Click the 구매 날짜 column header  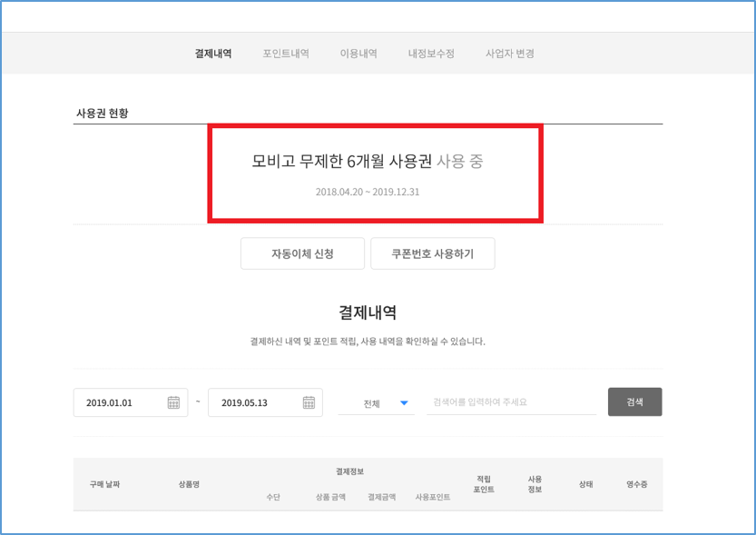point(104,484)
